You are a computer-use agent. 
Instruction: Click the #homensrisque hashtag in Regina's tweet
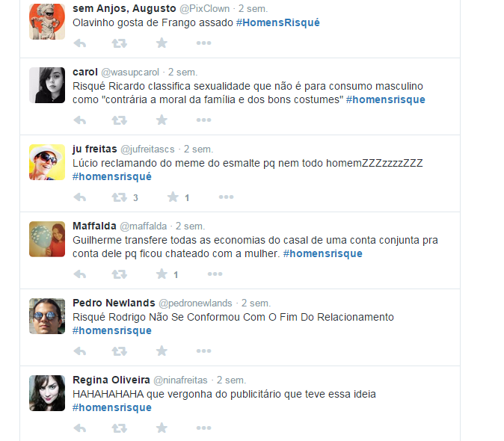[x=112, y=407]
